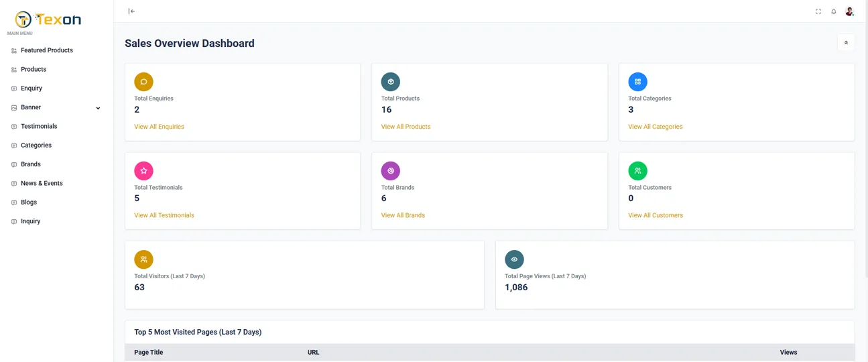The height and width of the screenshot is (362, 868).
Task: Click the Total Enquiries chat icon
Action: (x=143, y=82)
